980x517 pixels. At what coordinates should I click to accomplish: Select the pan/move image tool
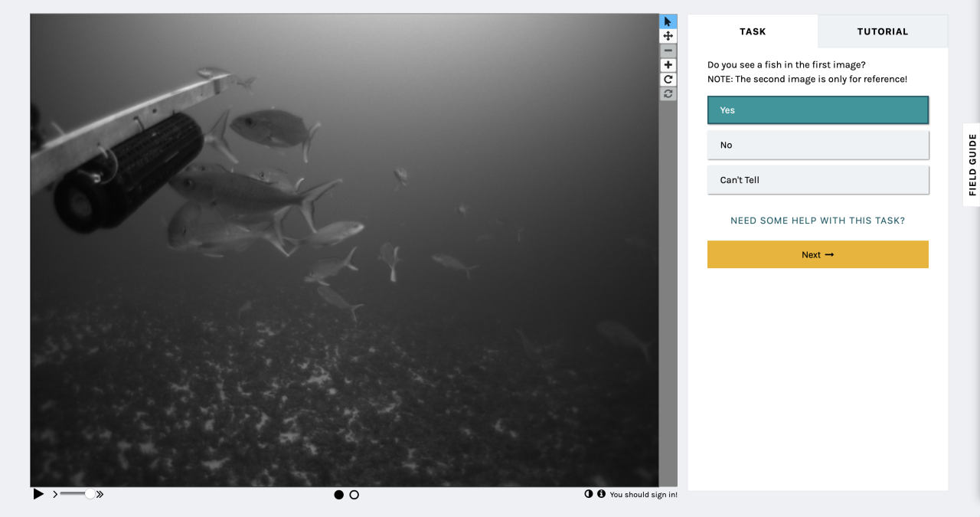[x=668, y=36]
